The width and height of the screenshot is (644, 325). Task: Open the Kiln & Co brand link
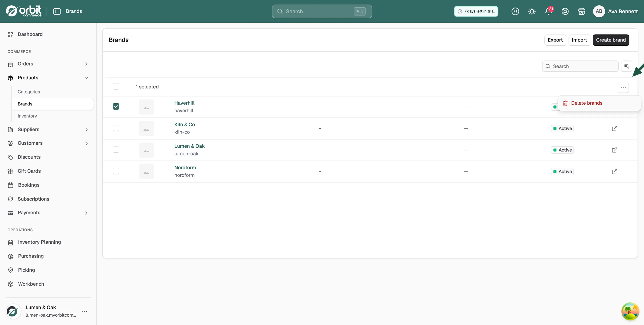tap(185, 124)
